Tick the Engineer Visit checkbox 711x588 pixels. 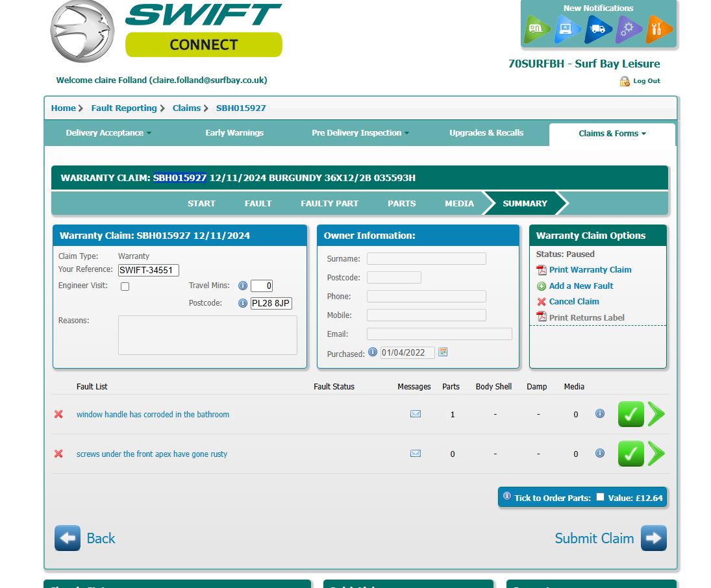tap(125, 286)
